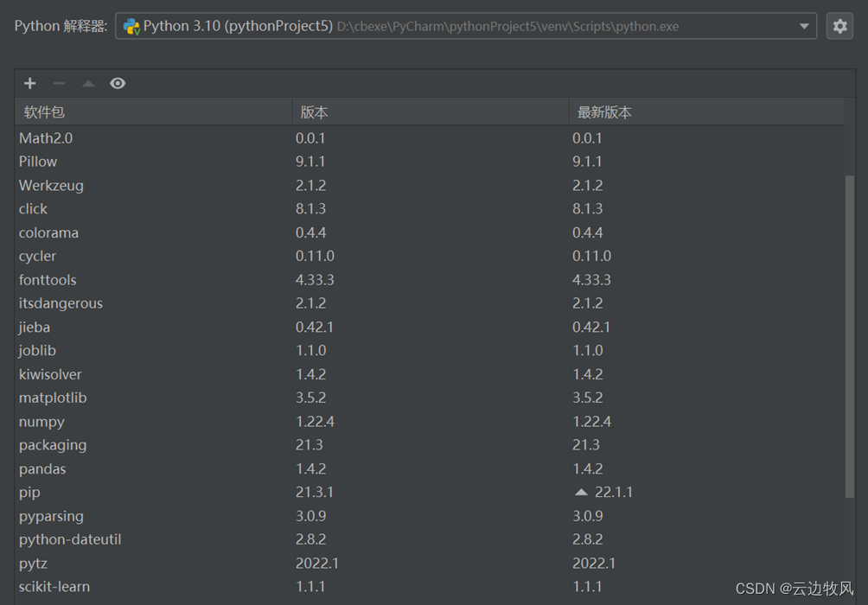Click the add package plus icon

(30, 83)
